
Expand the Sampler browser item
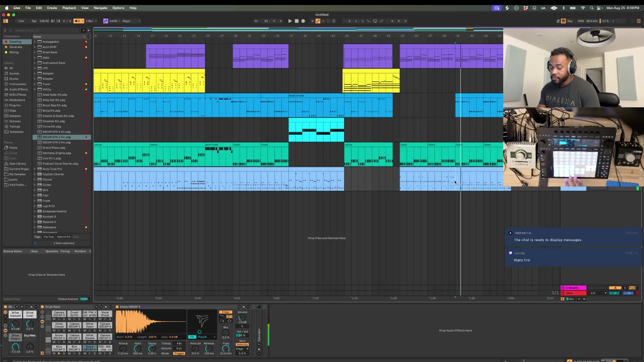point(35,73)
